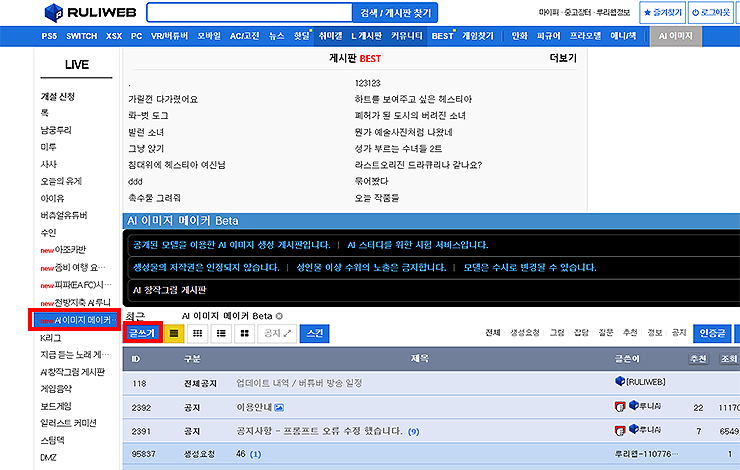Click the search input field
Image resolution: width=740 pixels, height=470 pixels.
250,13
